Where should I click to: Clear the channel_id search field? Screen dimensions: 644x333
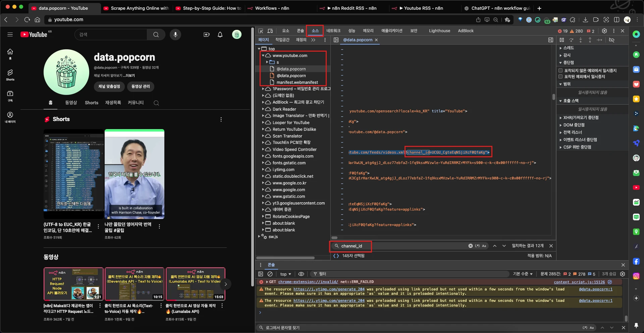point(471,246)
